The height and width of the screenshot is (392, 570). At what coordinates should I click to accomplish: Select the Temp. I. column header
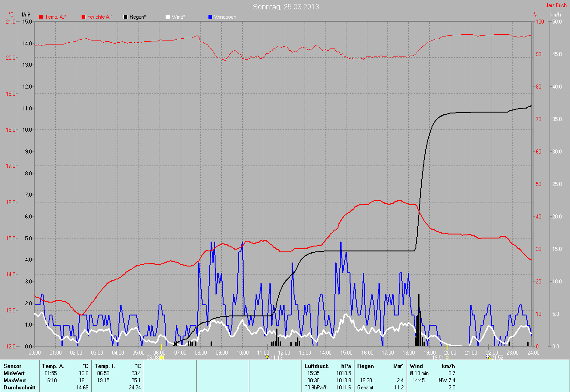click(x=102, y=366)
